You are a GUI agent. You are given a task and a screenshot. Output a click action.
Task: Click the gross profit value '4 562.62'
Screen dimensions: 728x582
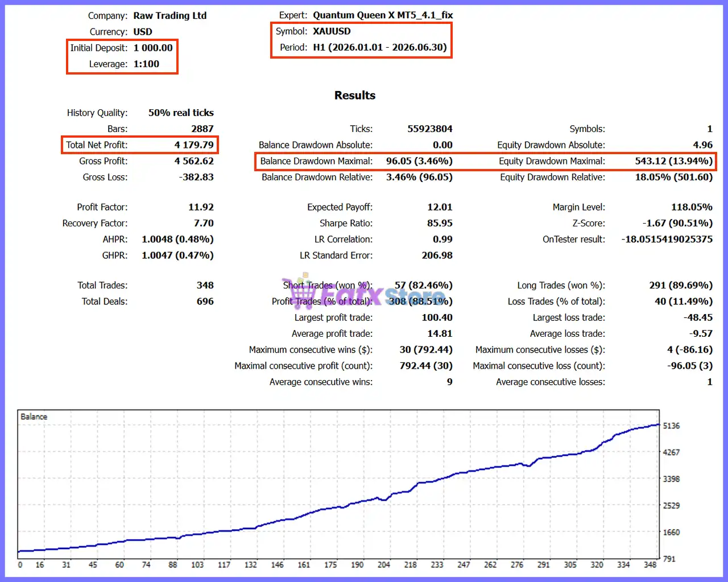[x=194, y=161]
